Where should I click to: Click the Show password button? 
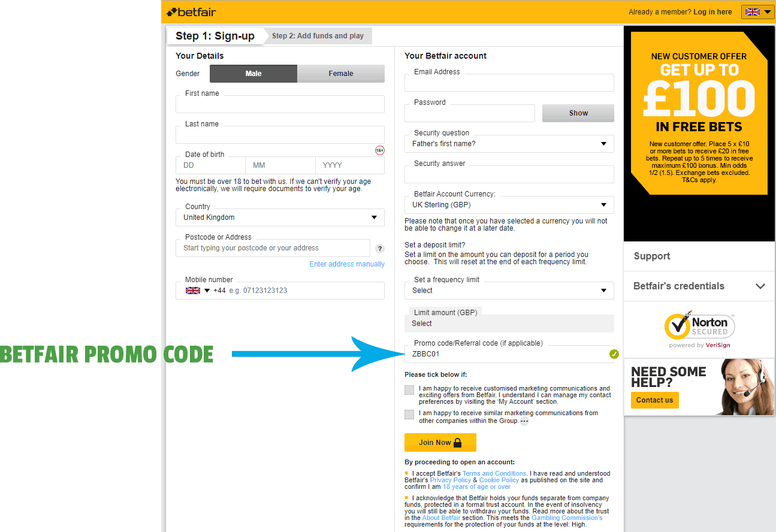click(578, 113)
